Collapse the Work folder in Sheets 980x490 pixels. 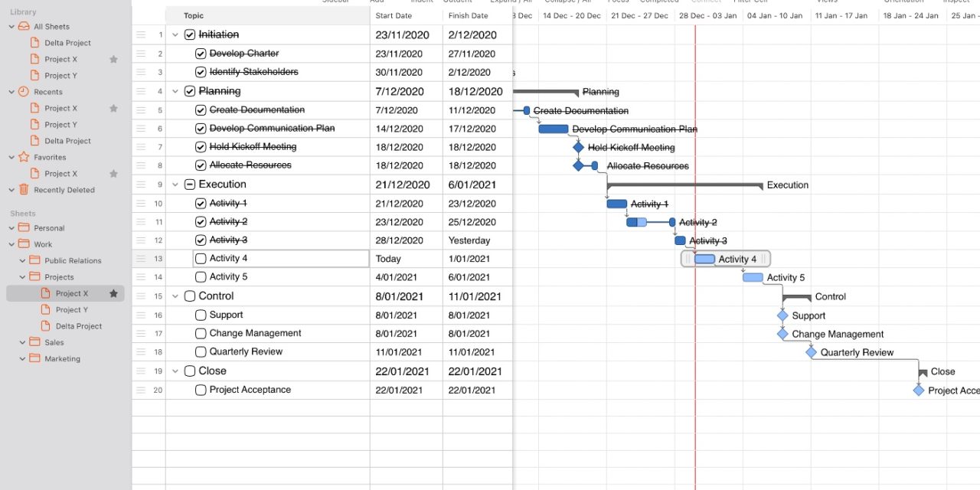[11, 244]
